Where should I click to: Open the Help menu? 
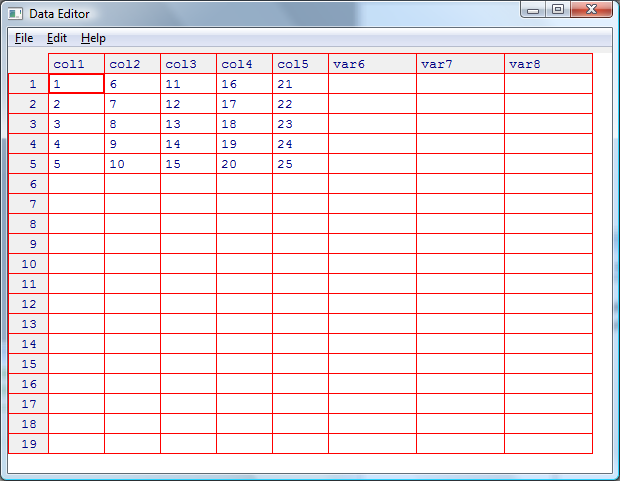[x=93, y=38]
